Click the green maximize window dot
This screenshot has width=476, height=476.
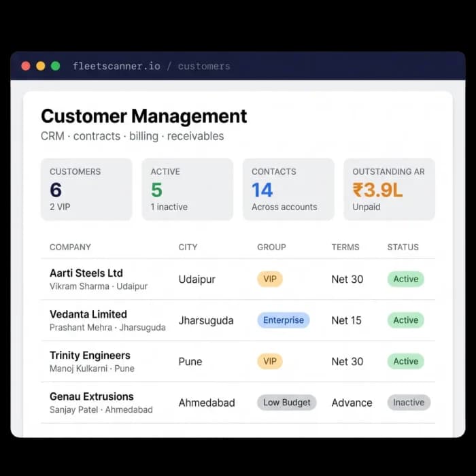[x=55, y=66]
